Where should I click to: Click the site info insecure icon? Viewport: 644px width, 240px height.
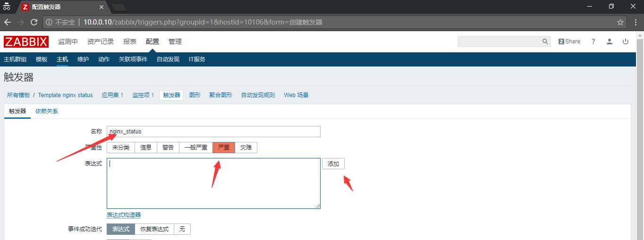(49, 22)
